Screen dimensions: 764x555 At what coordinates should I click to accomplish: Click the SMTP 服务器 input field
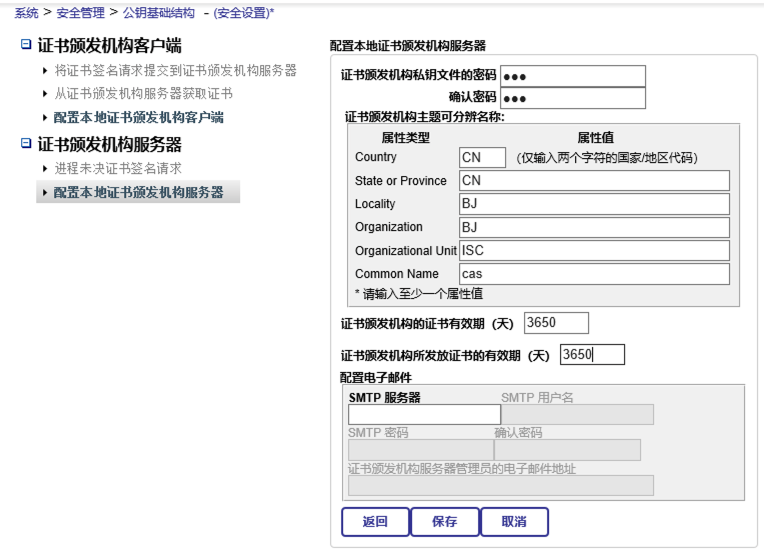pos(424,414)
